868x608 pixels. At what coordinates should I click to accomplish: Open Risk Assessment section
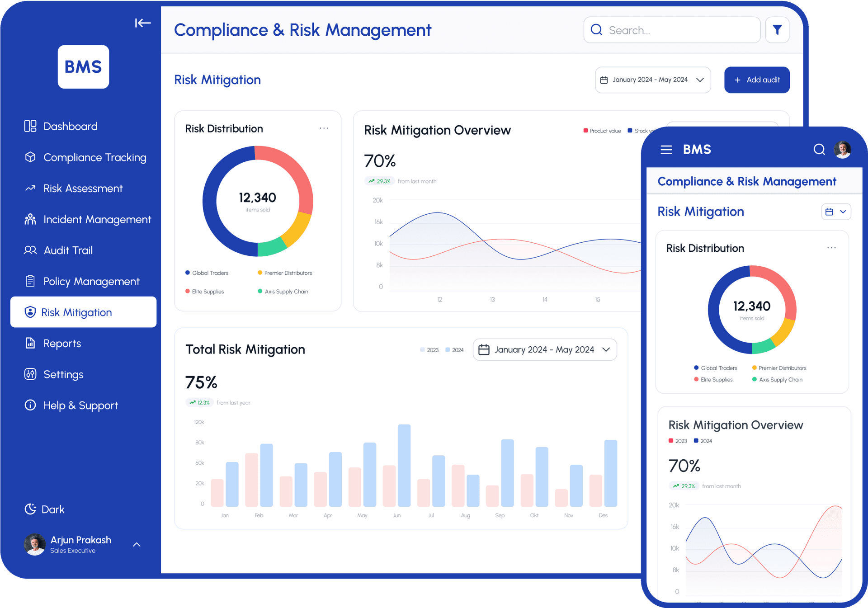(83, 188)
